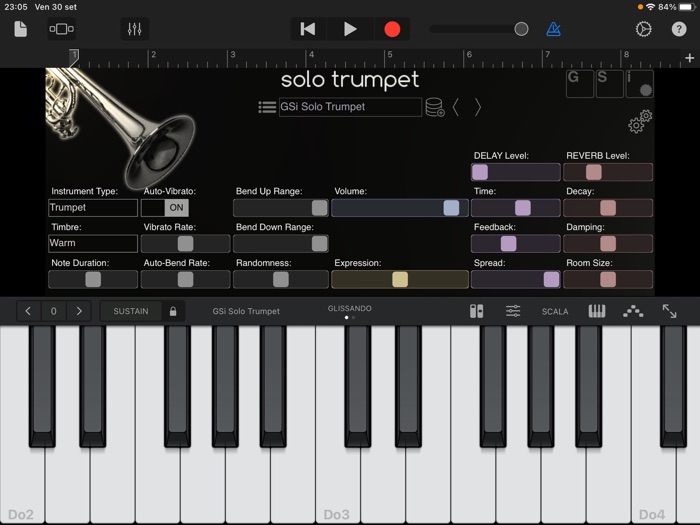Open arpeggiator icon
Image resolution: width=700 pixels, height=525 pixels.
pos(633,312)
